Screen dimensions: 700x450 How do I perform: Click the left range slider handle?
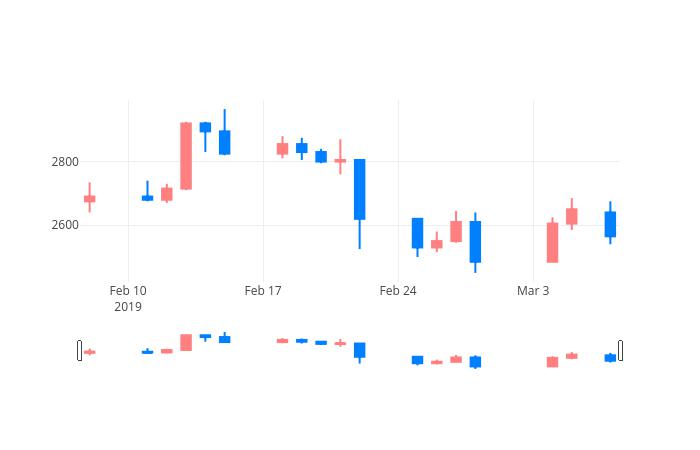(x=79, y=350)
